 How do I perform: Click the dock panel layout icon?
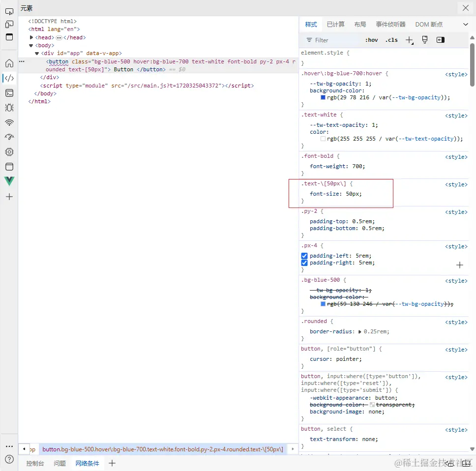tap(9, 37)
